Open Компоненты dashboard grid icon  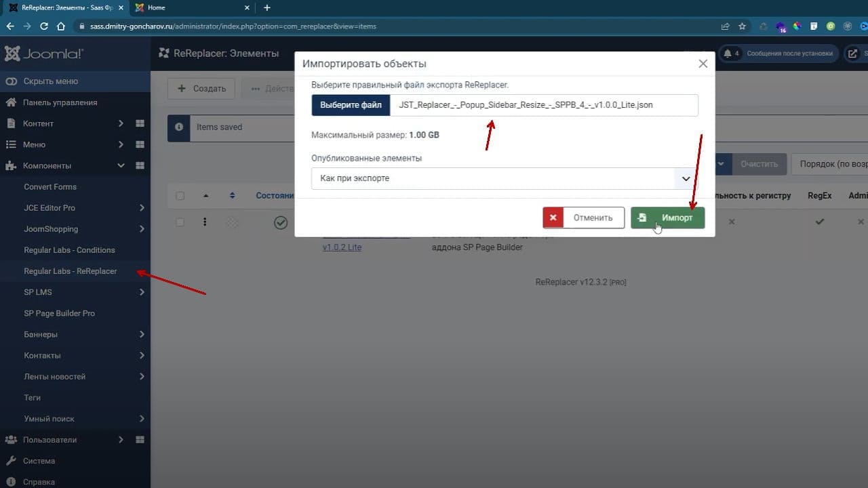(x=140, y=165)
